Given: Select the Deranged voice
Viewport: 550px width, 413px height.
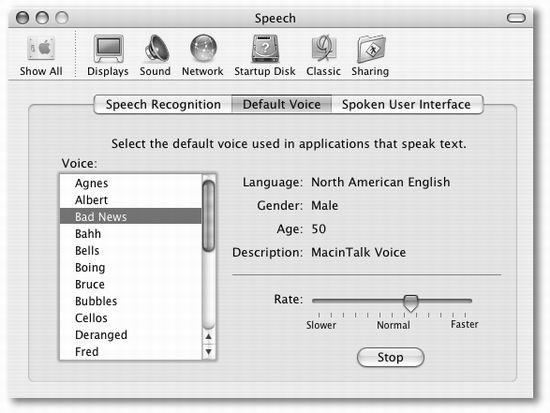Looking at the screenshot, I should coord(130,335).
